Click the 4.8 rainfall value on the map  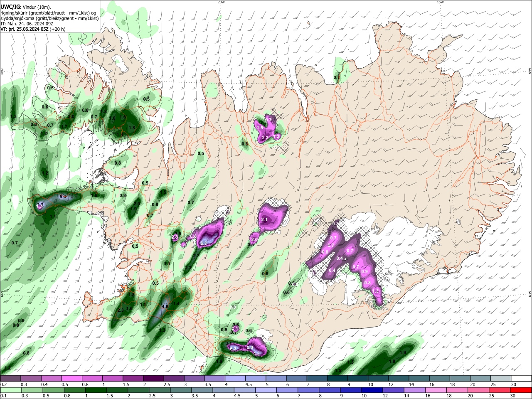click(165, 306)
